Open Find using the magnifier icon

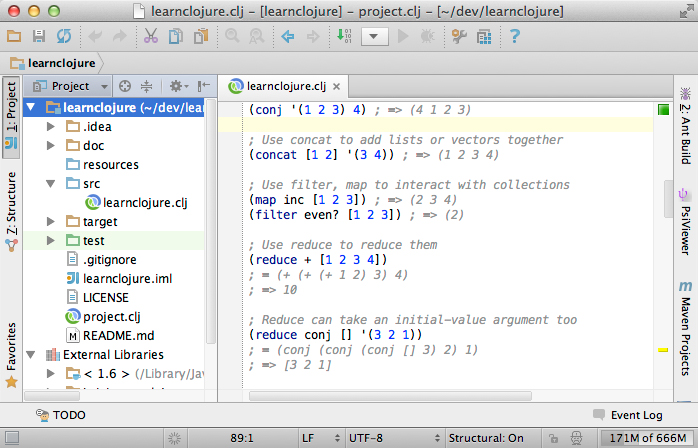[x=232, y=36]
